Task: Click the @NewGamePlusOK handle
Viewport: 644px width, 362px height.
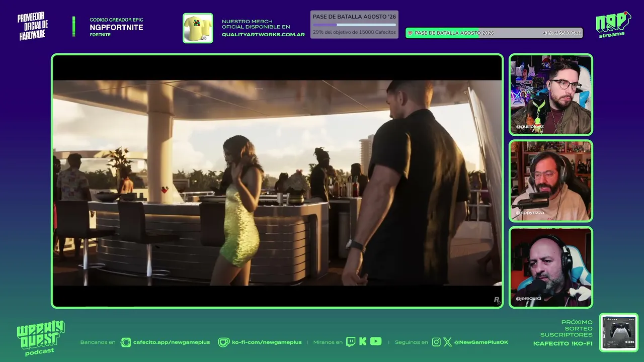Action: (481, 342)
